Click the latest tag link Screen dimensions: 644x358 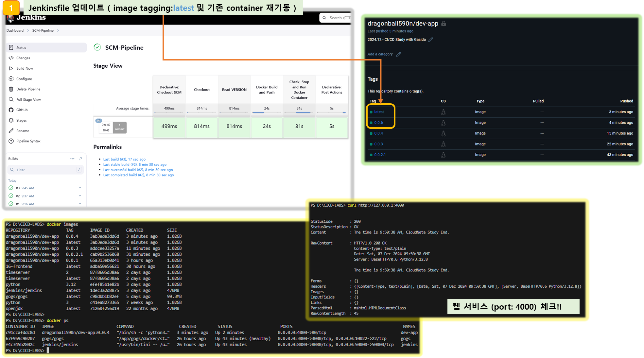(379, 112)
